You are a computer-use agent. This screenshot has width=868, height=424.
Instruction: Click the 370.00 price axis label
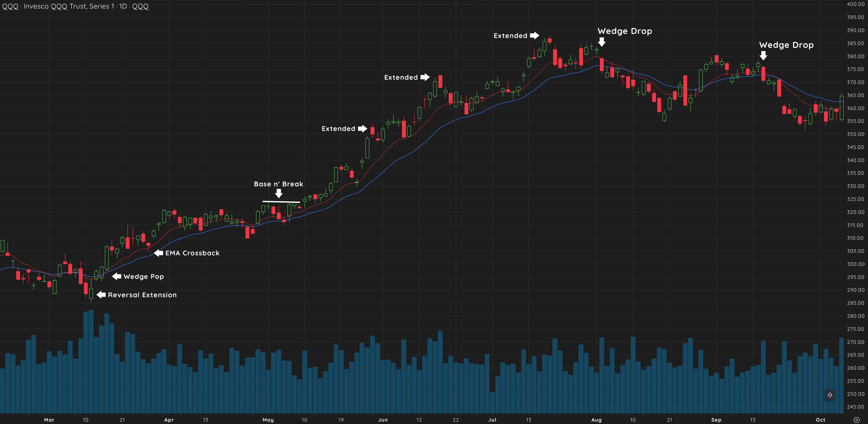pos(855,82)
